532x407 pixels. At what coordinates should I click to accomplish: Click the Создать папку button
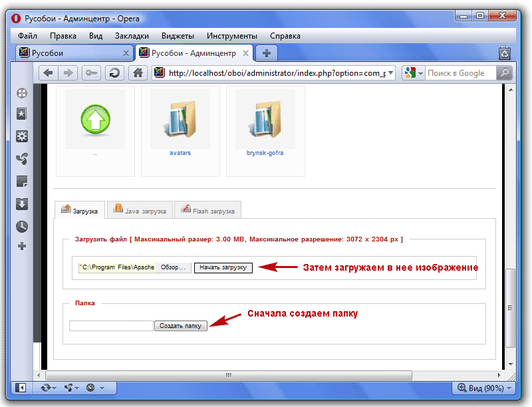coord(181,326)
